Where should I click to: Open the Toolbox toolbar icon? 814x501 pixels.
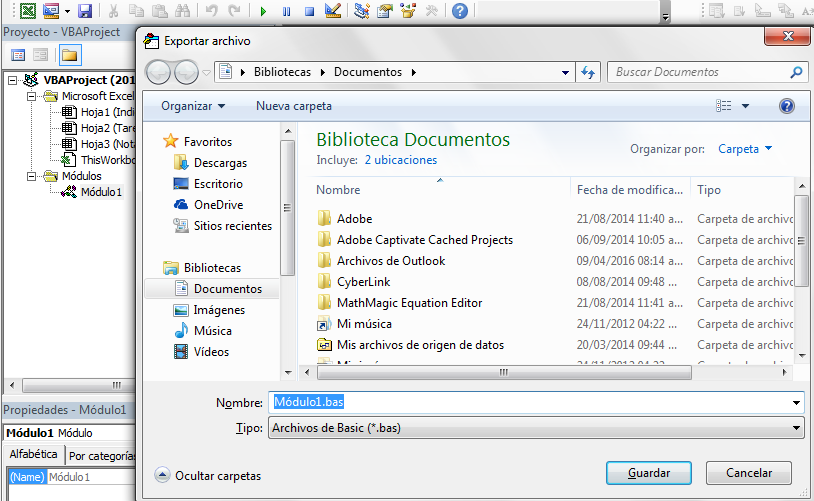point(431,10)
